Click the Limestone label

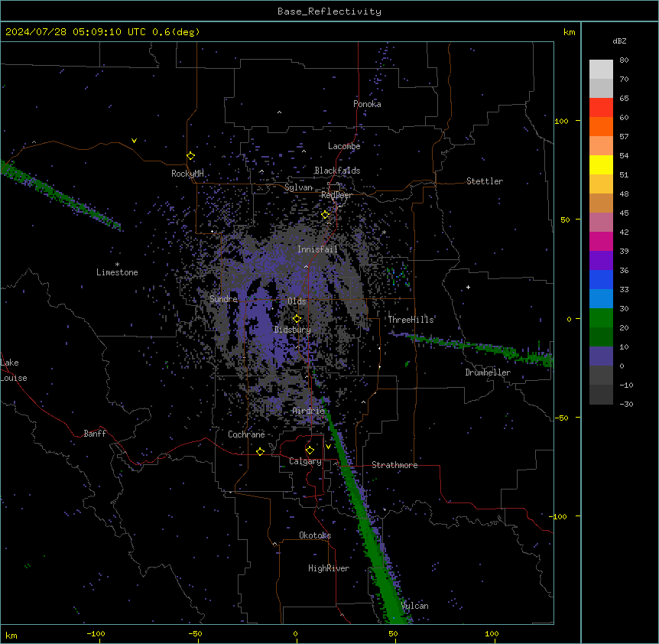[x=117, y=272]
